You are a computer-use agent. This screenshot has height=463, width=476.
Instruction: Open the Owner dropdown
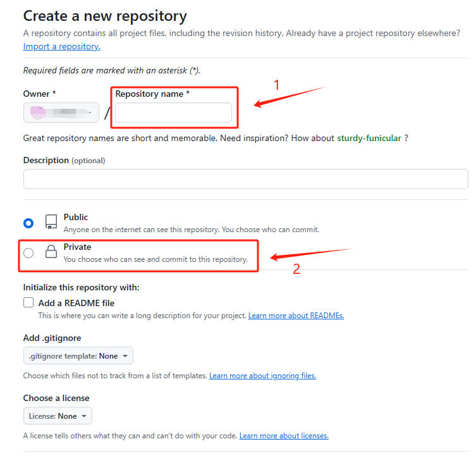pos(61,113)
